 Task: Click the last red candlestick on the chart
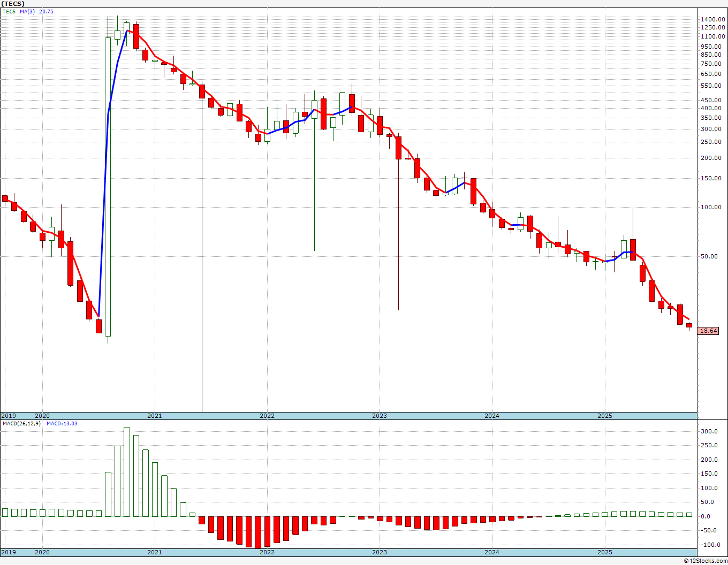click(689, 325)
